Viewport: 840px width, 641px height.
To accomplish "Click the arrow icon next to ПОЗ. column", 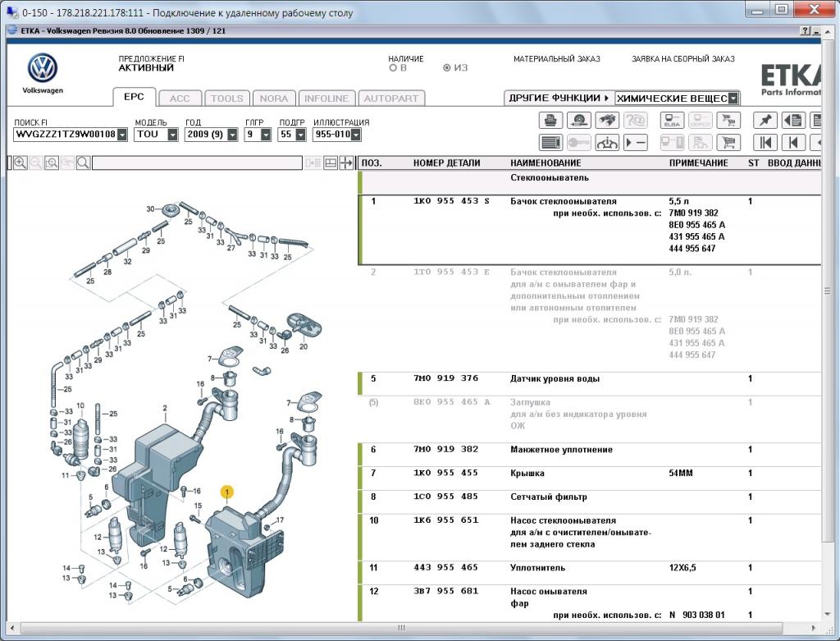I will pos(347,163).
